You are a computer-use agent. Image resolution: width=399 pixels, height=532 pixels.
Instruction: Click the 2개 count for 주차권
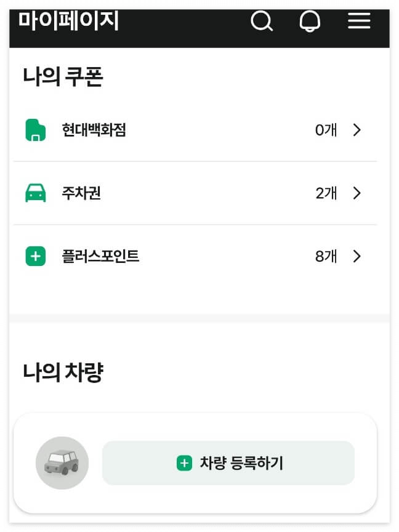[x=326, y=193]
